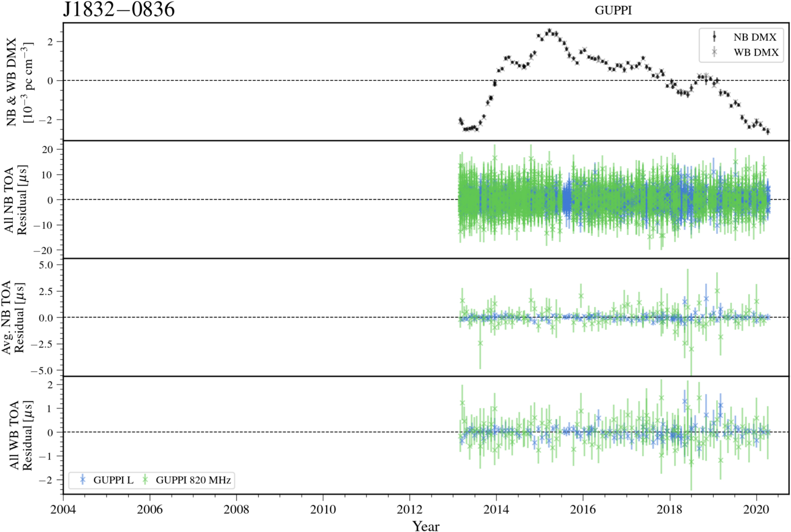Click the 2020 tick label on x-axis
791x532 pixels.
[756, 509]
